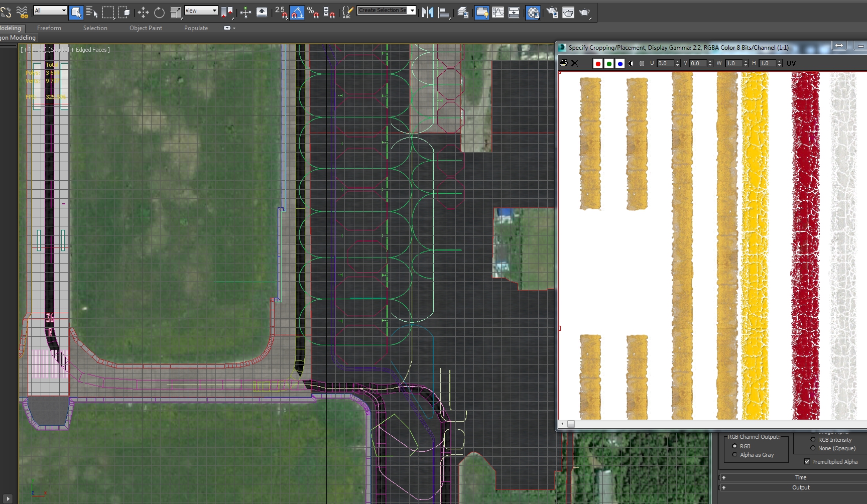This screenshot has height=504, width=867.
Task: Open the Object Paint ribbon tab
Action: (146, 28)
